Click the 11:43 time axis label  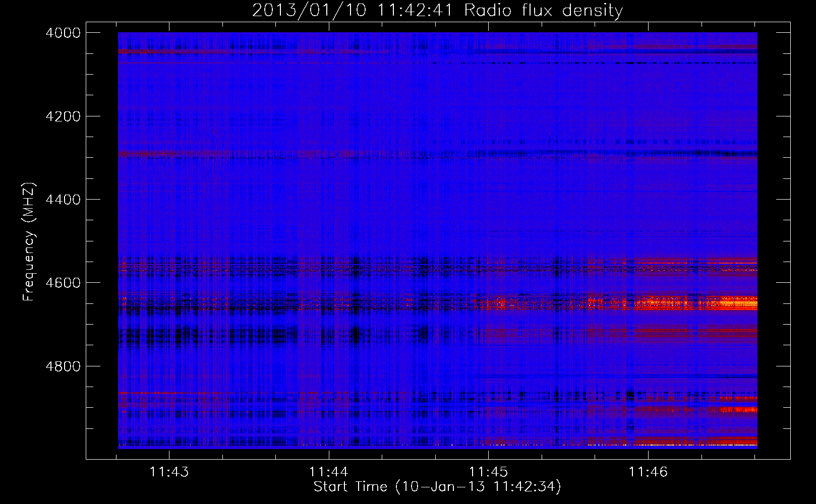[x=169, y=472]
